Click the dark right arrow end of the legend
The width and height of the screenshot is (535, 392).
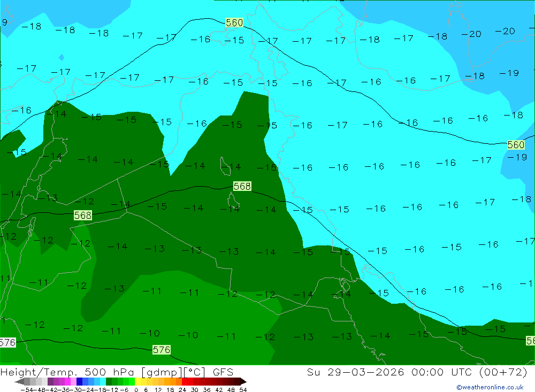[243, 381]
